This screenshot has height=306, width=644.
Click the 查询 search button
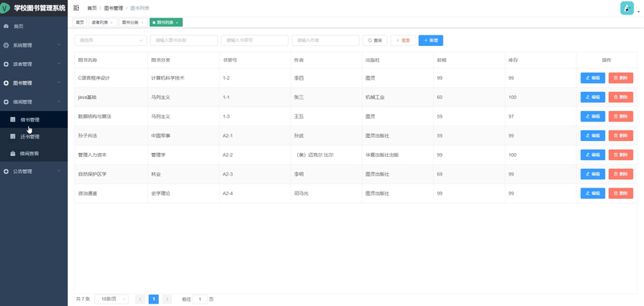tap(375, 40)
